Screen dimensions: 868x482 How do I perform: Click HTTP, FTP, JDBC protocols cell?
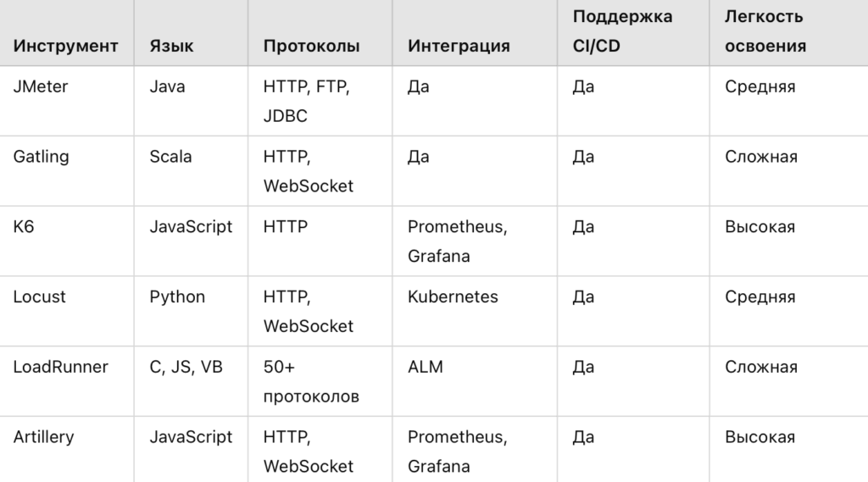[306, 101]
